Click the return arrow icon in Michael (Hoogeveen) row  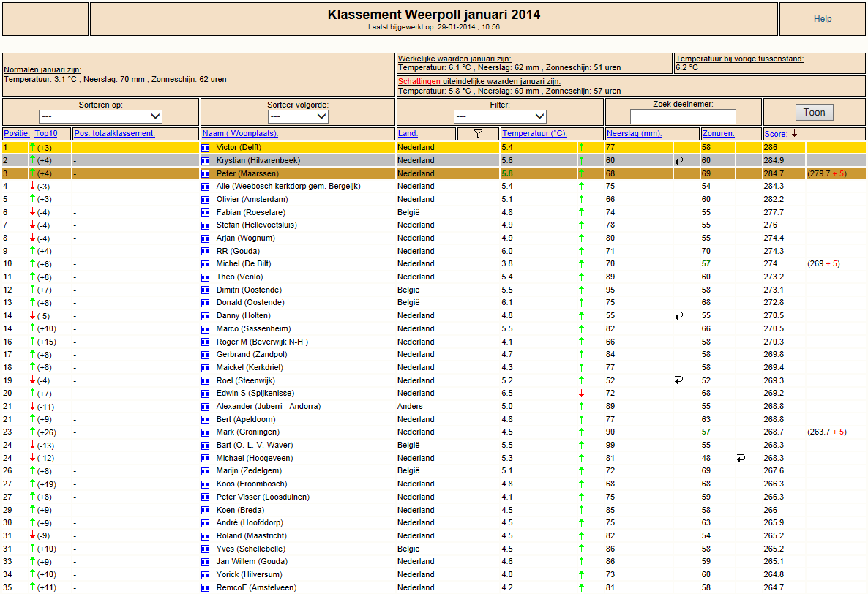[741, 458]
